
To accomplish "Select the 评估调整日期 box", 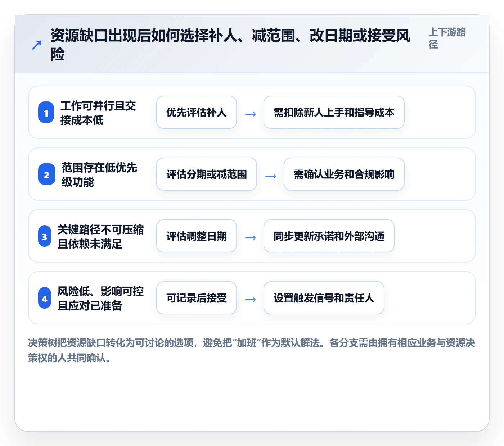I will click(x=197, y=236).
